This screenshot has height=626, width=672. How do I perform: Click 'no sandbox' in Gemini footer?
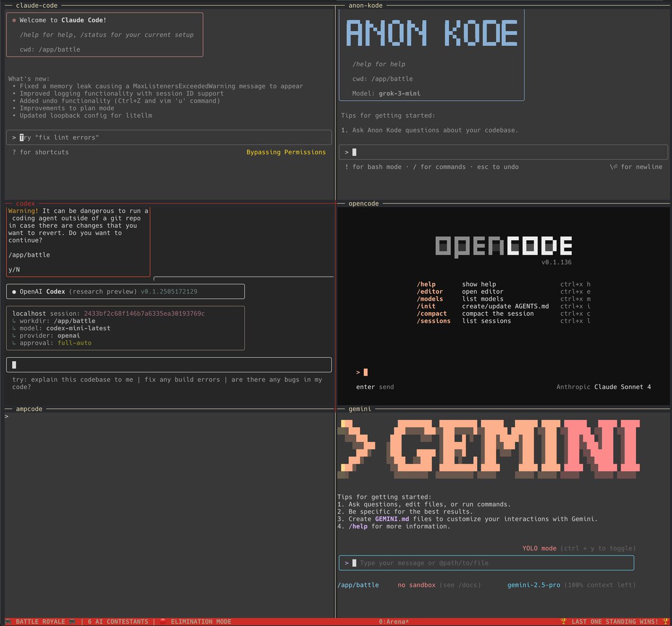[417, 585]
